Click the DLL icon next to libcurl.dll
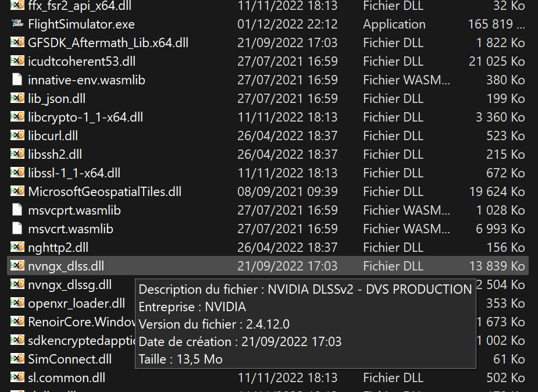The width and height of the screenshot is (538, 392). (17, 136)
